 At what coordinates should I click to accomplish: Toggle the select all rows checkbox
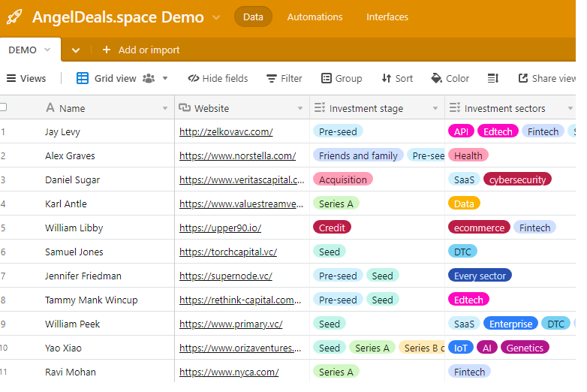(3, 107)
